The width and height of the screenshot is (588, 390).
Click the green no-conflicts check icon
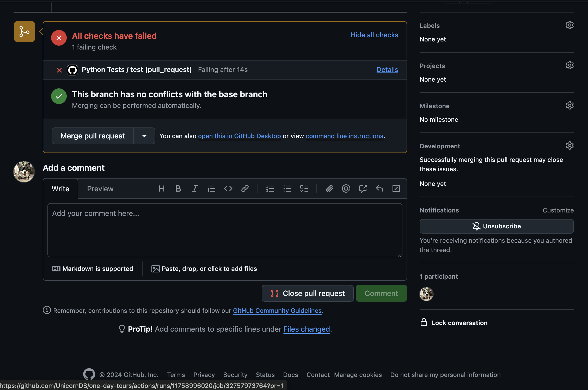point(59,96)
